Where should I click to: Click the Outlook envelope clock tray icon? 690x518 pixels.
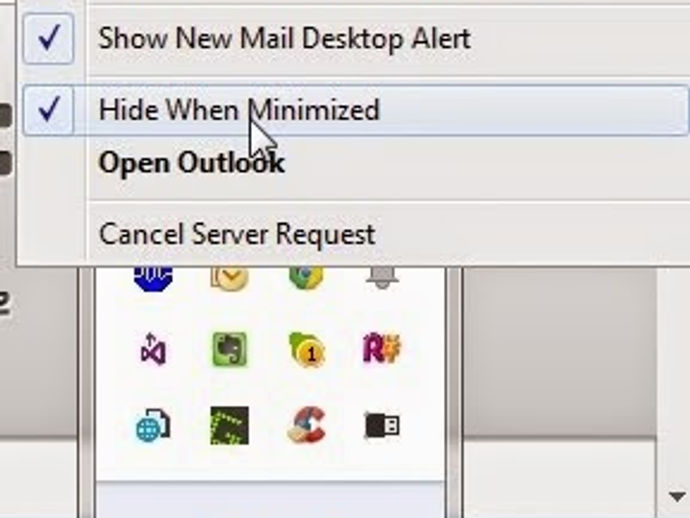coord(229,278)
